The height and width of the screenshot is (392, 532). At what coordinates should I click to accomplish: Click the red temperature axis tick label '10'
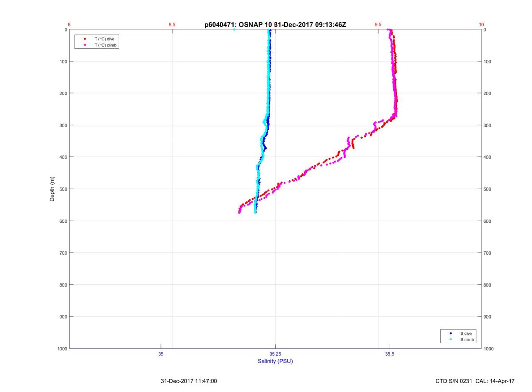[481, 25]
